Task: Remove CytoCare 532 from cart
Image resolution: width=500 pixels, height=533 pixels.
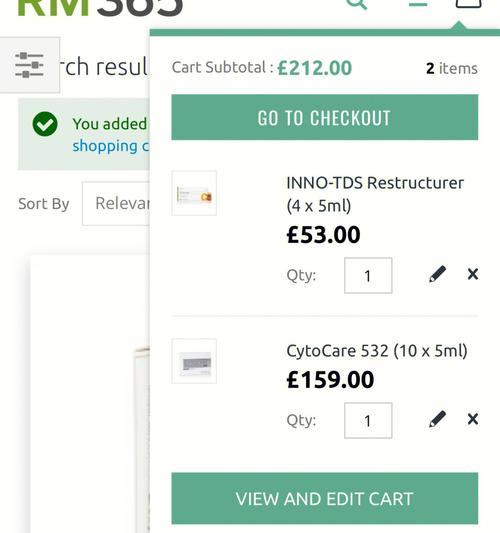Action: pyautogui.click(x=473, y=419)
